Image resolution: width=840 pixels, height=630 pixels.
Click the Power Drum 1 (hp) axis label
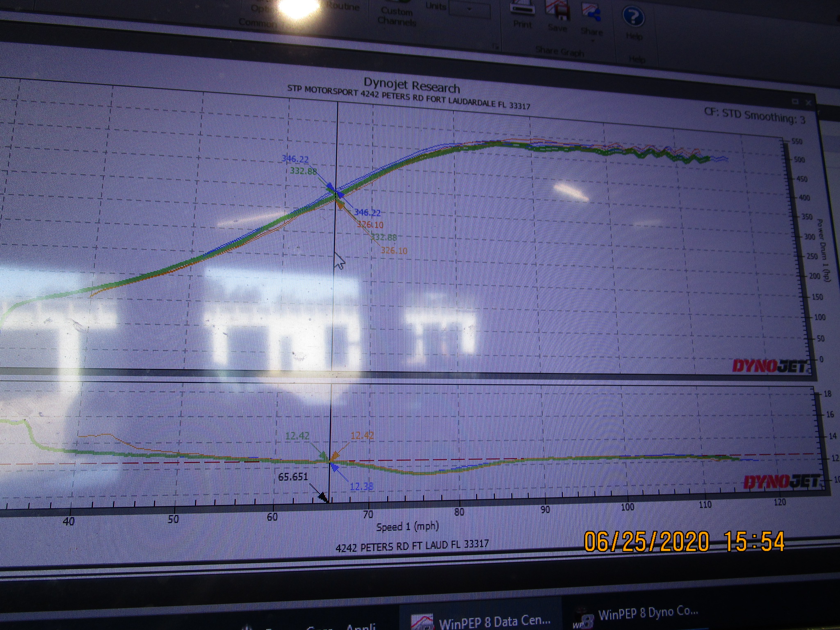(823, 250)
